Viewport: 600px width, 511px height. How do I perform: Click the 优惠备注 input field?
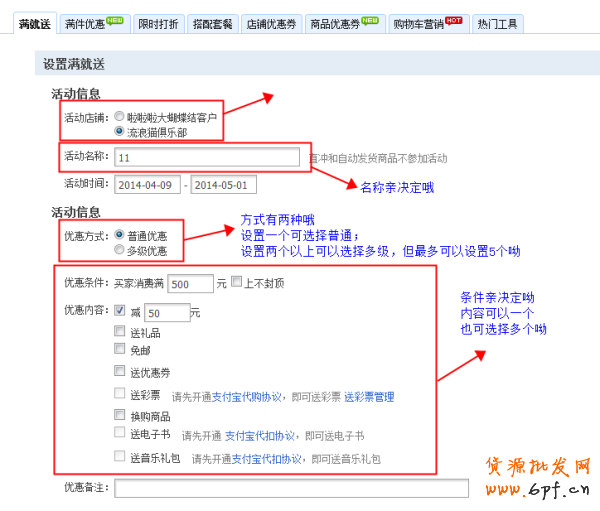coord(291,488)
